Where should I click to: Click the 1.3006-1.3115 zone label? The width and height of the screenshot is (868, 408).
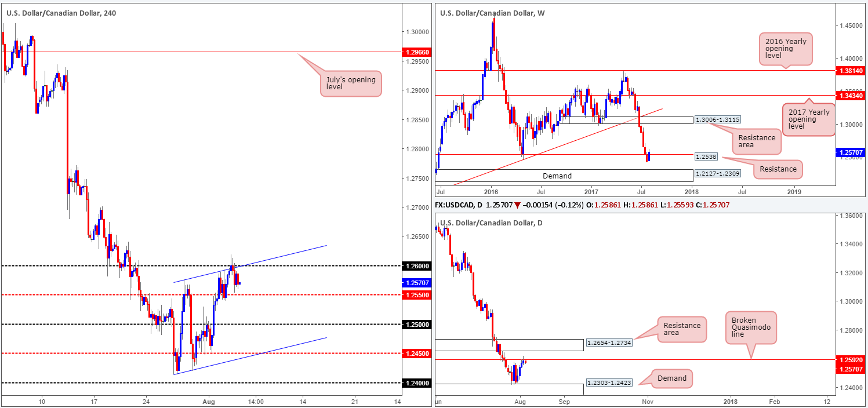pyautogui.click(x=718, y=119)
